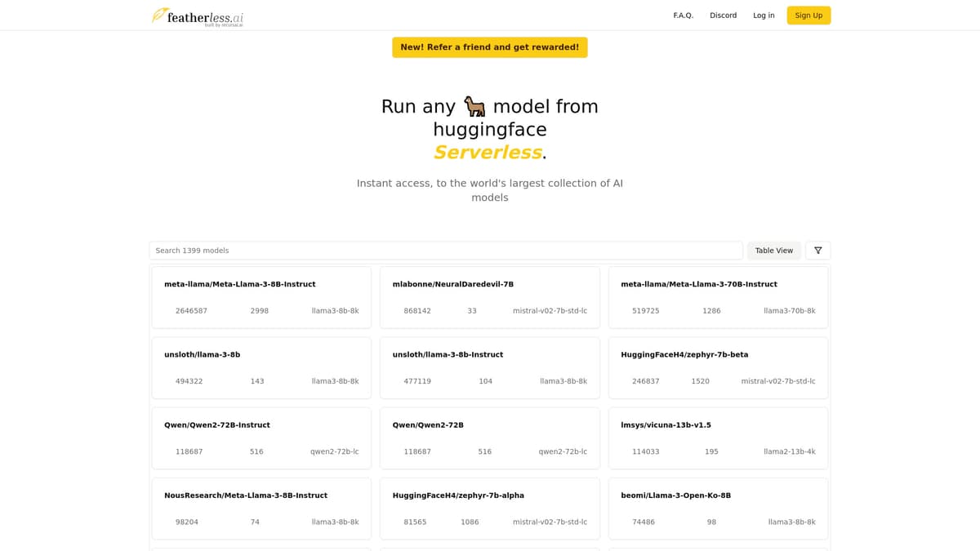This screenshot has height=551, width=980.
Task: Click llama3-8b-8k in the Meta-Llama-3-8B-Instruct card
Action: [335, 311]
